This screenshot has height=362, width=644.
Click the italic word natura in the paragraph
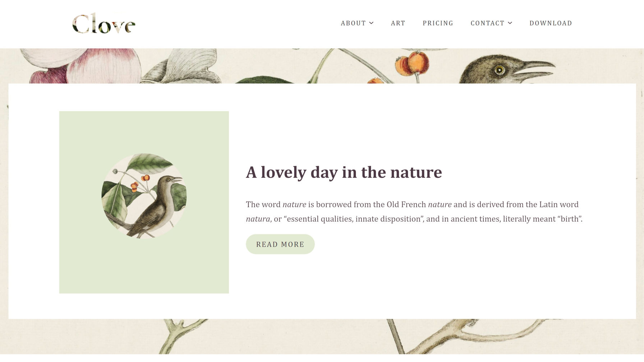click(258, 219)
